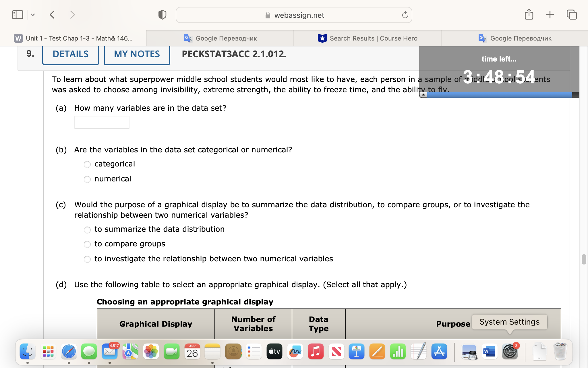
Task: Open the Share icon in Safari toolbar
Action: coord(529,14)
